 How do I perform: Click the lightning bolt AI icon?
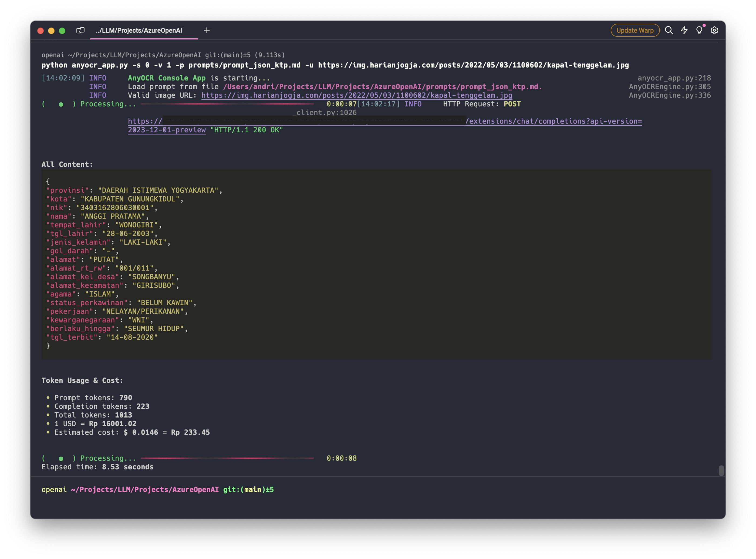coord(684,31)
